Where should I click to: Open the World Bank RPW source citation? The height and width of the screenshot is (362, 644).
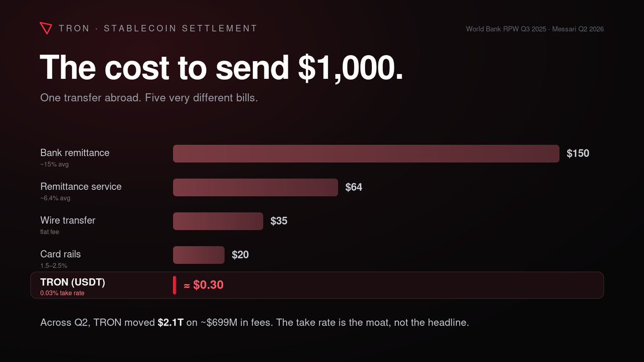(x=535, y=29)
